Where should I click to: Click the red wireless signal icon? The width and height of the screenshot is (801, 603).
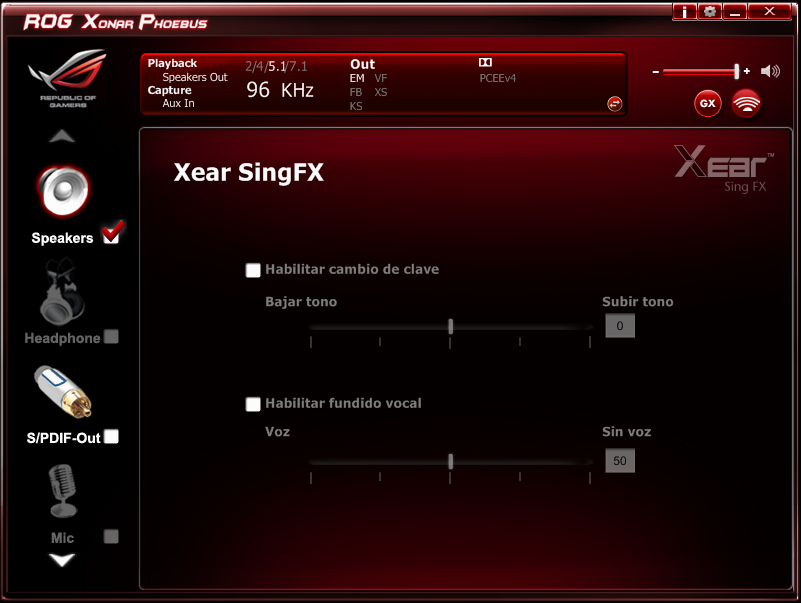[x=746, y=103]
